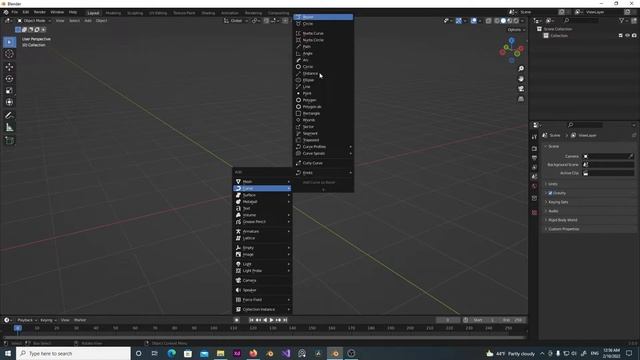
Task: Select Grease Pencil in the Add menu
Action: point(262,222)
